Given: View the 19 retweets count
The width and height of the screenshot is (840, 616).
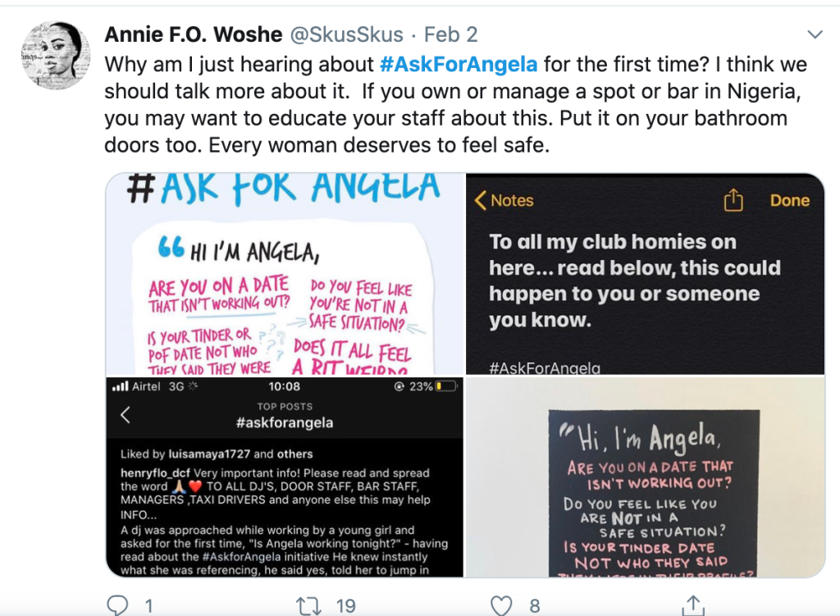Looking at the screenshot, I should [x=346, y=606].
